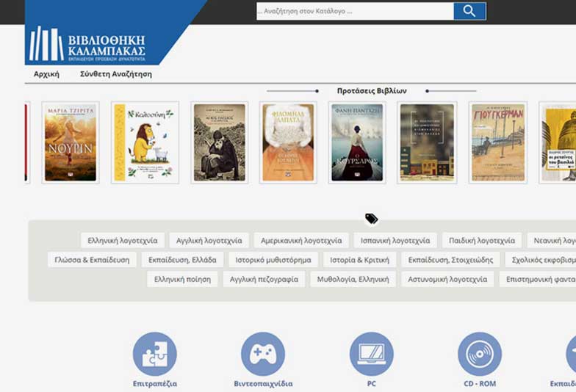Click the Βιντεοπαιχνίδια text link

[x=263, y=383]
